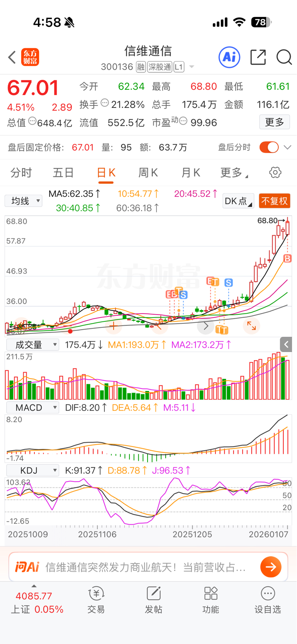
Task: Open the DK点 dropdown
Action: pyautogui.click(x=238, y=201)
